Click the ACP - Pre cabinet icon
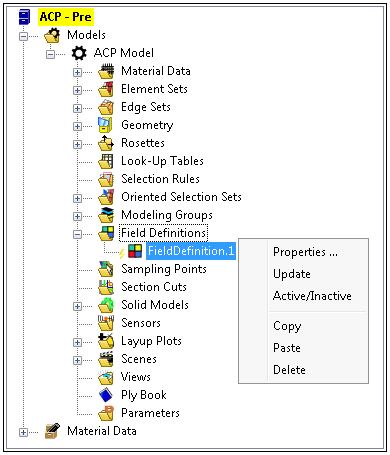 (x=24, y=17)
